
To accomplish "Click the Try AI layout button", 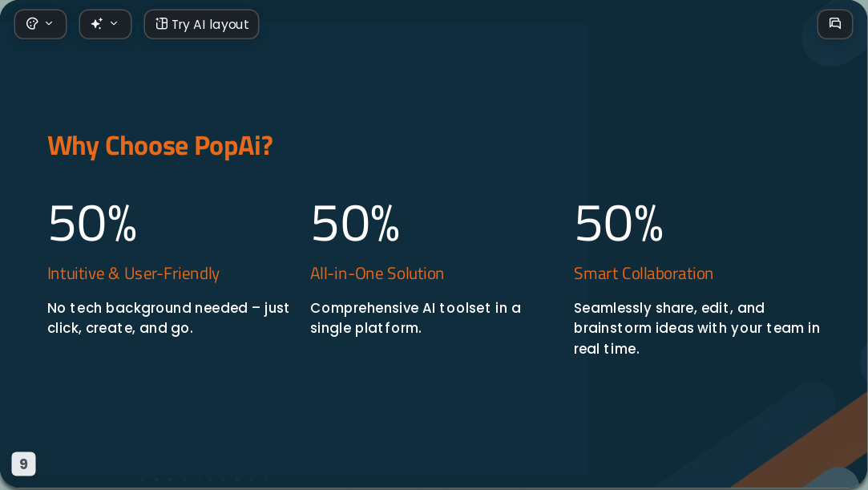I will [201, 24].
